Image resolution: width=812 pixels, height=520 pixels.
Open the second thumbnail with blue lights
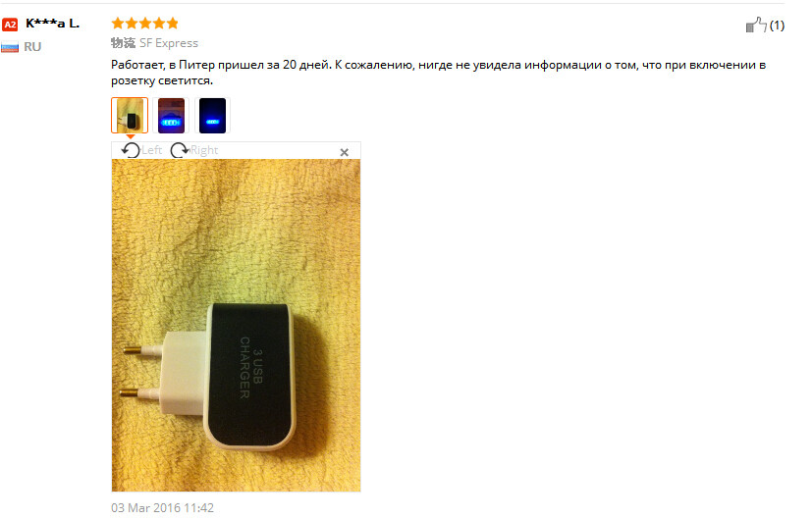tap(171, 116)
